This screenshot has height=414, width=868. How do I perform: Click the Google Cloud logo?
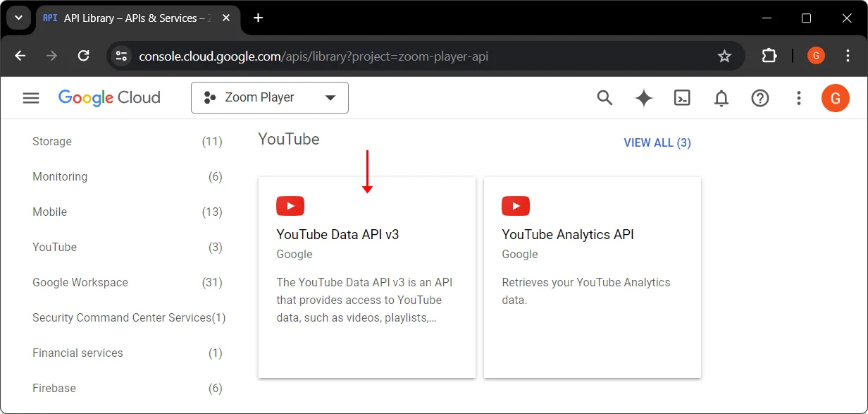click(109, 98)
